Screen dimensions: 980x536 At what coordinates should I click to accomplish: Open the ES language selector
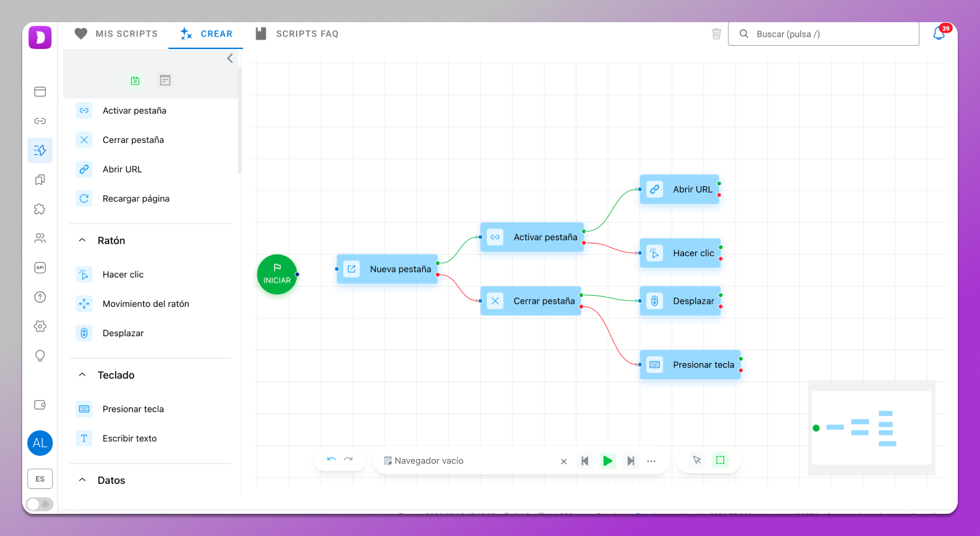coord(40,479)
